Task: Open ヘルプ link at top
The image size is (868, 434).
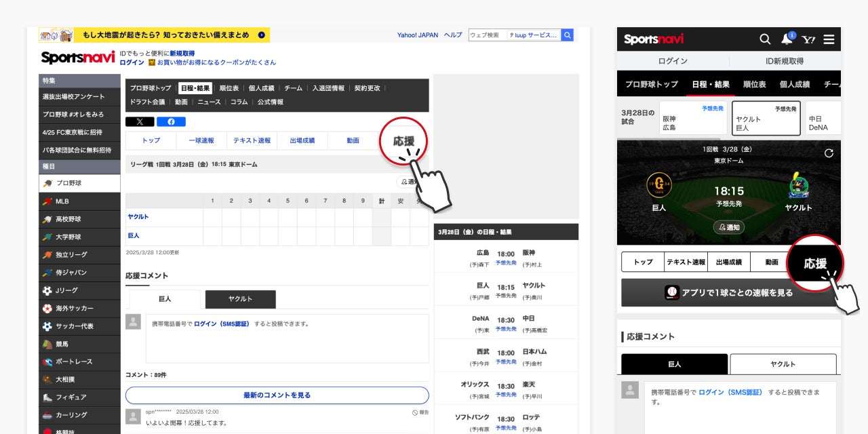Action: (452, 35)
